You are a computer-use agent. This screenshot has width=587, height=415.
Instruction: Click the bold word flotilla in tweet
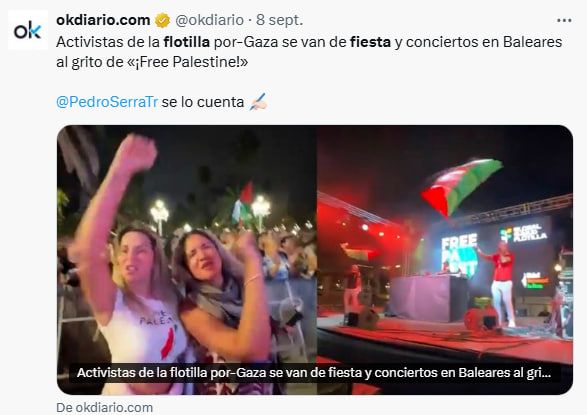click(x=187, y=42)
